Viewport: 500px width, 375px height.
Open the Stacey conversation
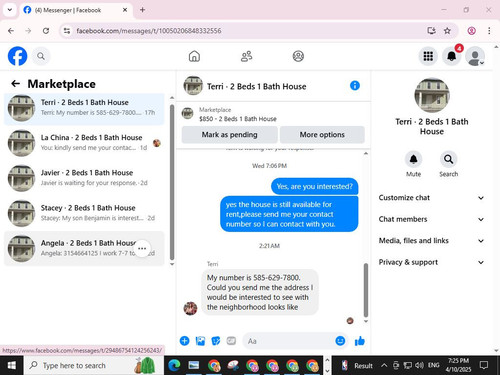point(84,213)
